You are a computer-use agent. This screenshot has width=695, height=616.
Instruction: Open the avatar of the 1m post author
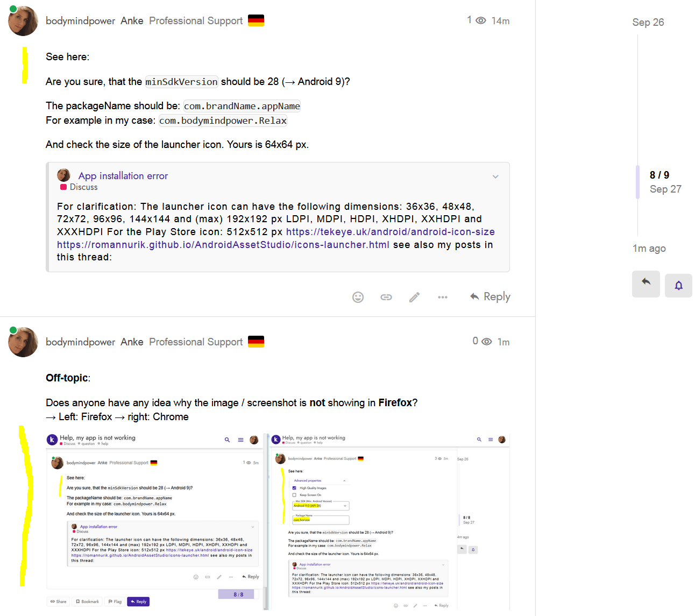tap(23, 342)
